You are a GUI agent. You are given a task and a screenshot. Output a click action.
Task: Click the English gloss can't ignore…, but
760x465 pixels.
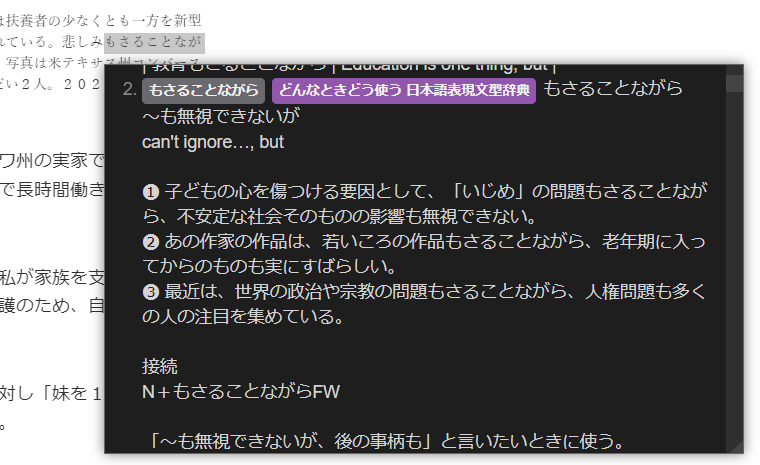(213, 142)
